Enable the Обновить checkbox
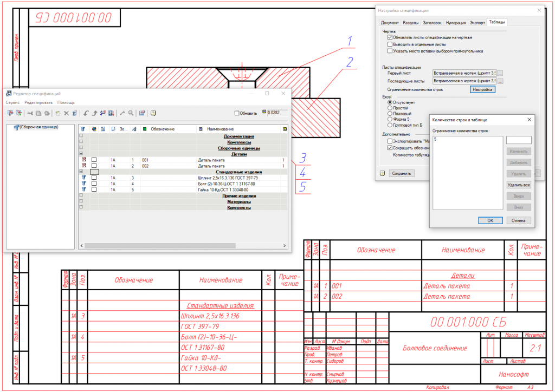555x392 pixels. pos(237,113)
